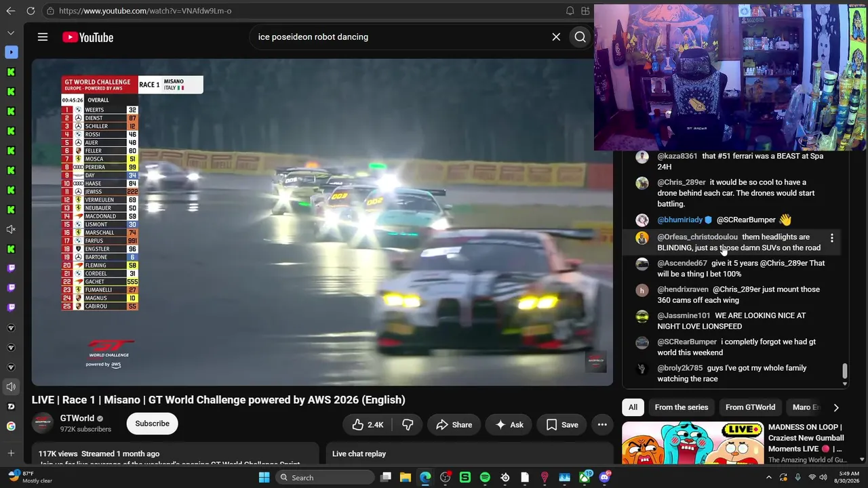
Task: Click the race video player to pause
Action: click(x=322, y=222)
